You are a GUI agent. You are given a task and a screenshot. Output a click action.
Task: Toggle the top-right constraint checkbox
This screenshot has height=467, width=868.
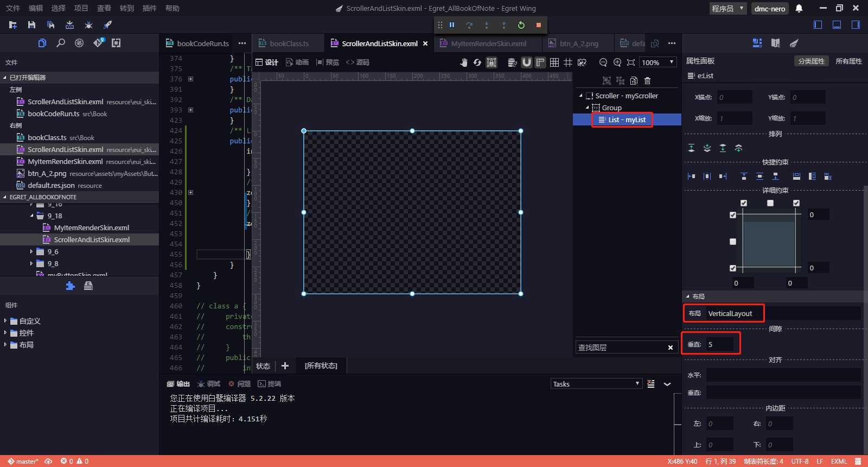(x=796, y=203)
